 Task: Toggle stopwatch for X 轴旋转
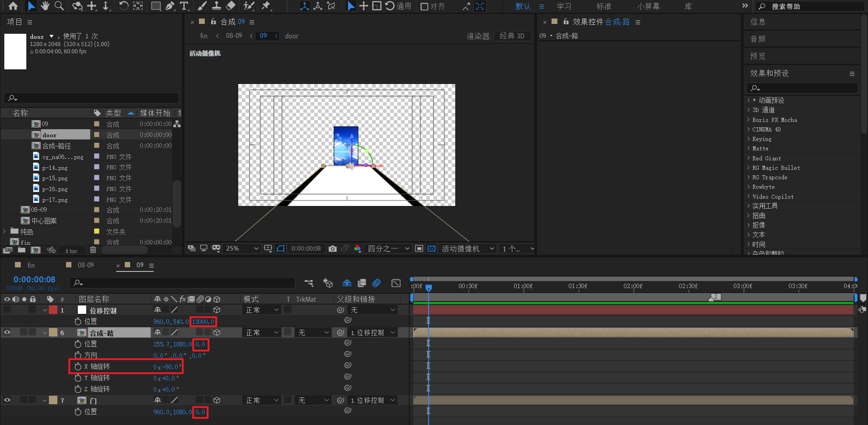coord(78,366)
